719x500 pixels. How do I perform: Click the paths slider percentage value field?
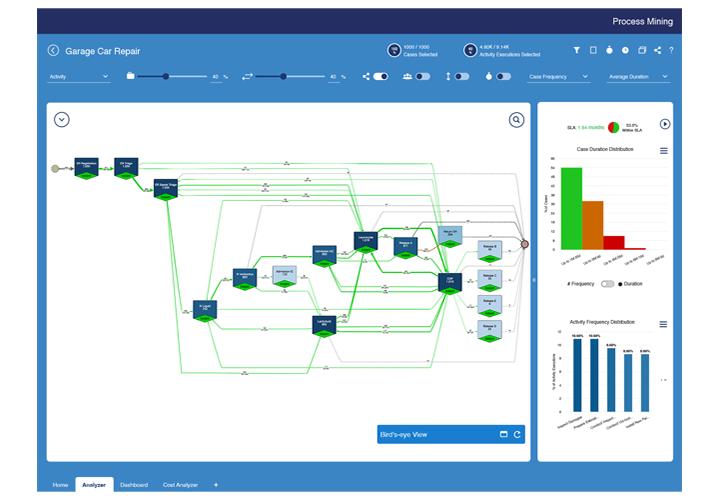334,77
